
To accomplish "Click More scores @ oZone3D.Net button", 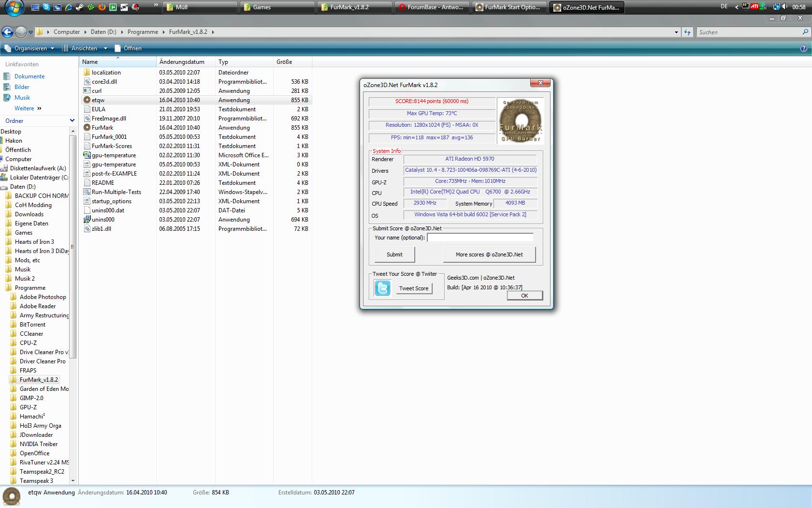I will tap(489, 254).
